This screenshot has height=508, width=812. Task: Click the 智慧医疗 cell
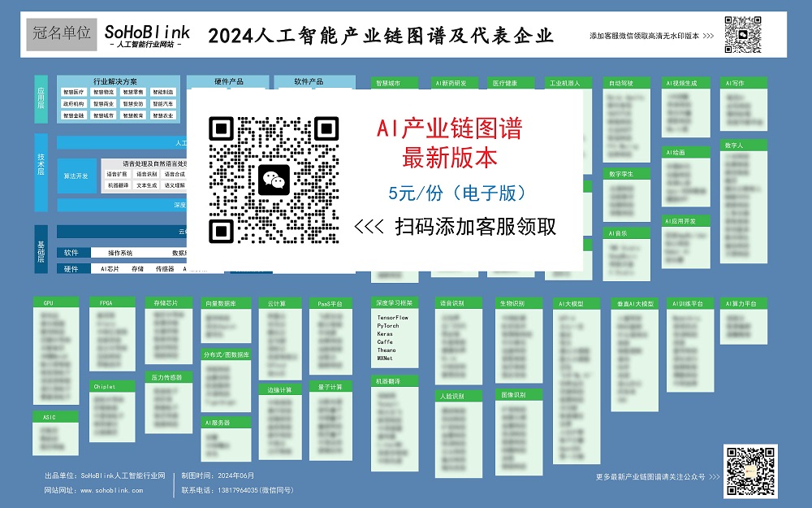click(x=74, y=93)
